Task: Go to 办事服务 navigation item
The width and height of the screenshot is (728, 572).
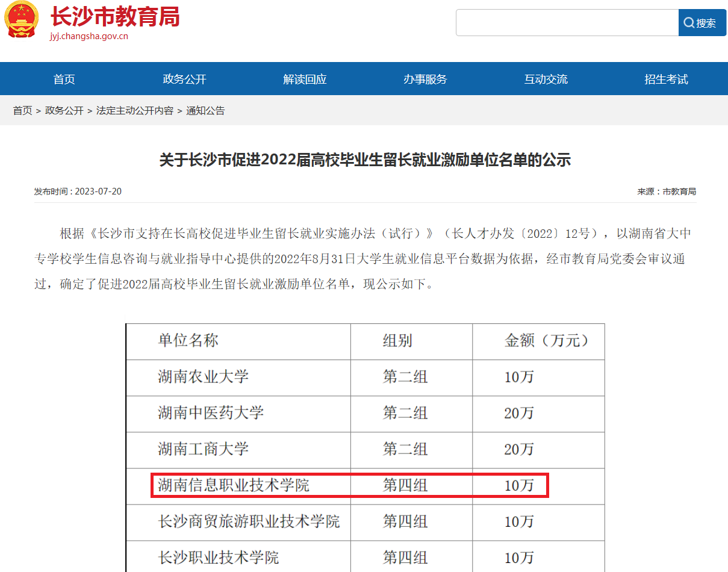Action: [425, 79]
